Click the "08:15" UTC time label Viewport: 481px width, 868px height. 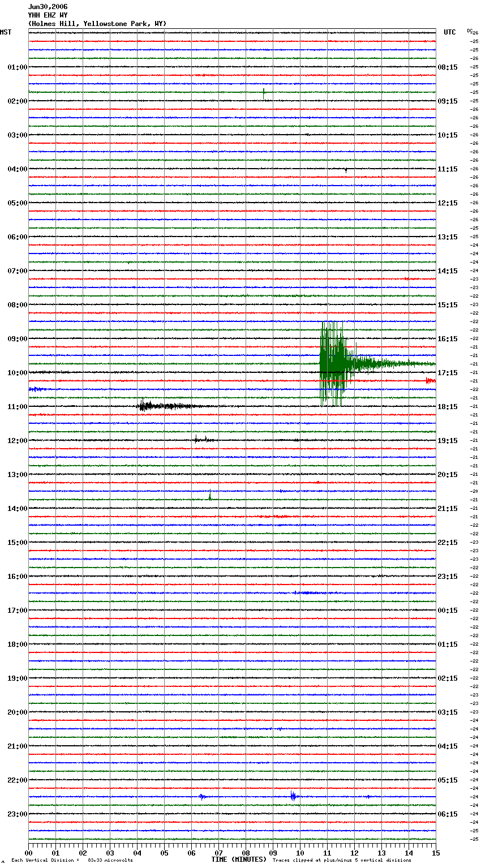(x=448, y=67)
